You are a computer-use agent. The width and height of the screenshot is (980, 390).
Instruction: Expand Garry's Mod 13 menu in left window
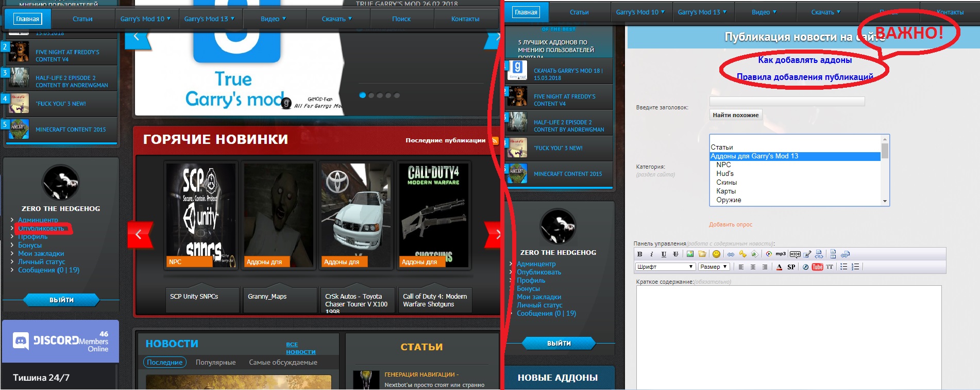pyautogui.click(x=209, y=19)
